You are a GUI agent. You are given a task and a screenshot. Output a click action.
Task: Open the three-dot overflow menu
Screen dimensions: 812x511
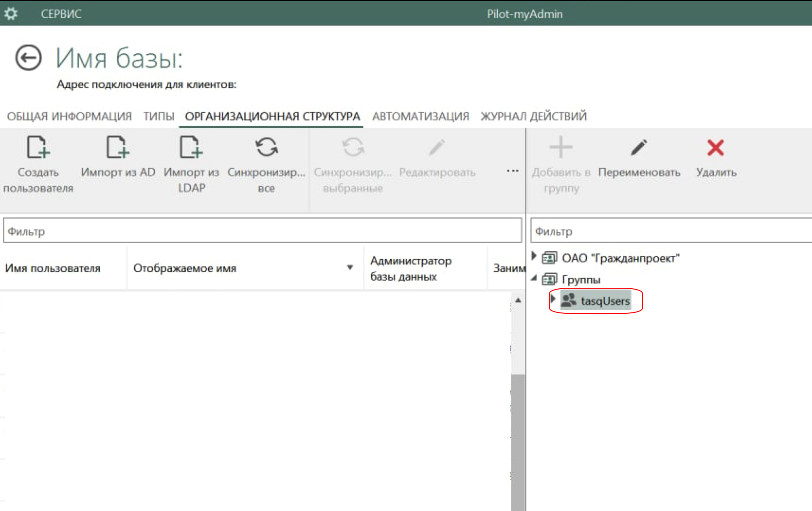tap(513, 171)
